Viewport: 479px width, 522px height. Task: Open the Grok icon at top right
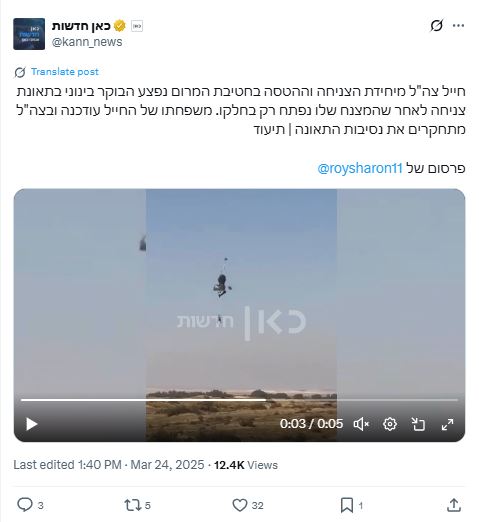pos(436,26)
